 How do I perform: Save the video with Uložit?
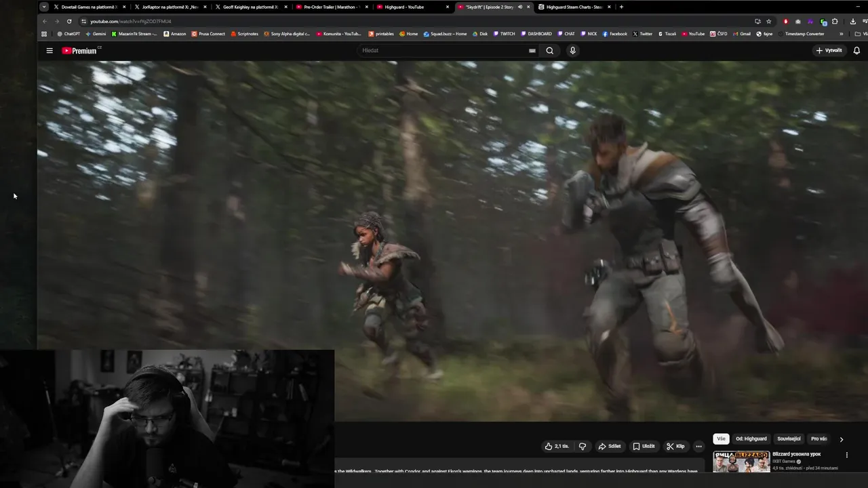[644, 446]
